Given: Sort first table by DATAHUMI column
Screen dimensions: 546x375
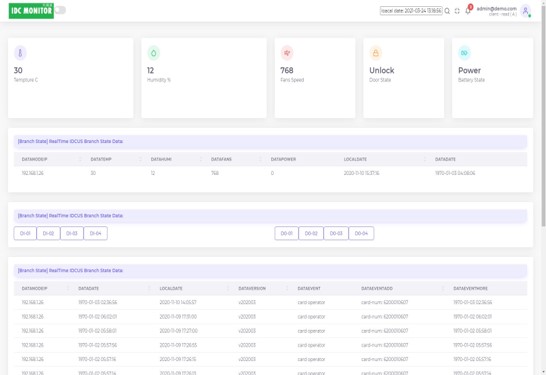Looking at the screenshot, I should 161,159.
